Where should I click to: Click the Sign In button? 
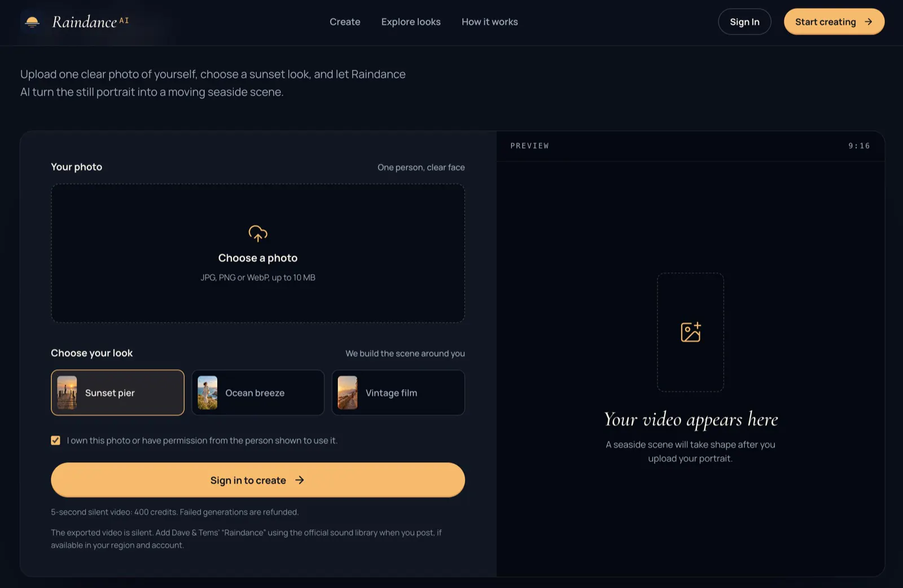tap(744, 21)
